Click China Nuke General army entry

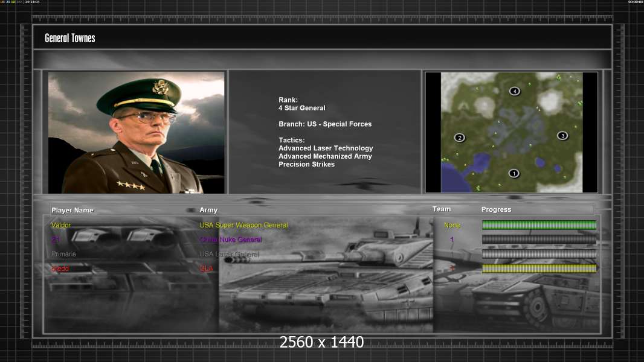click(x=230, y=240)
